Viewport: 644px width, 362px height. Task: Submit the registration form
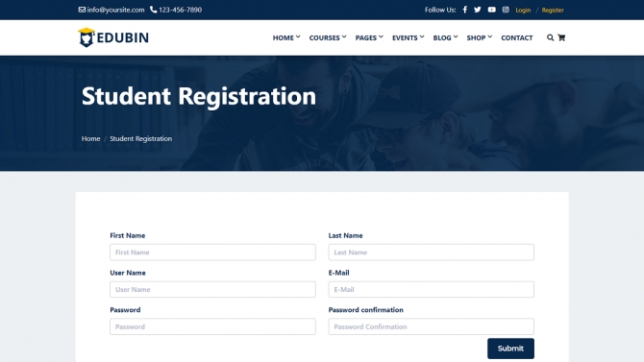[510, 349]
